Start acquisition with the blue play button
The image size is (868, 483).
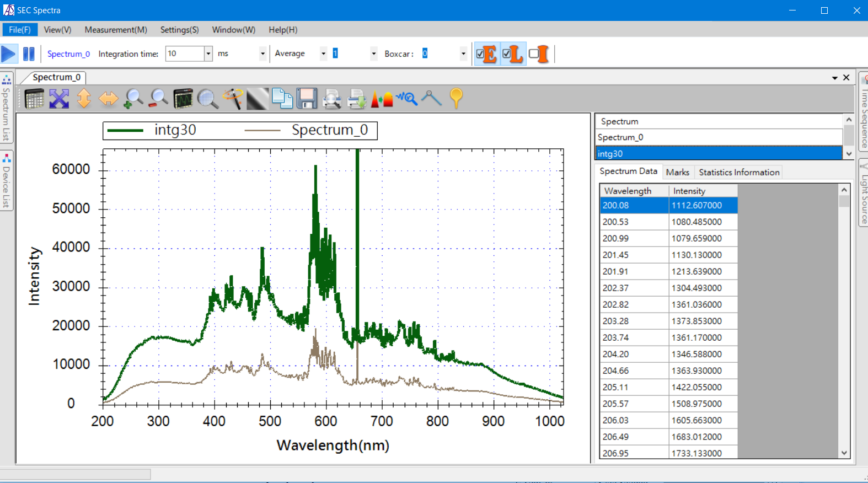click(9, 53)
